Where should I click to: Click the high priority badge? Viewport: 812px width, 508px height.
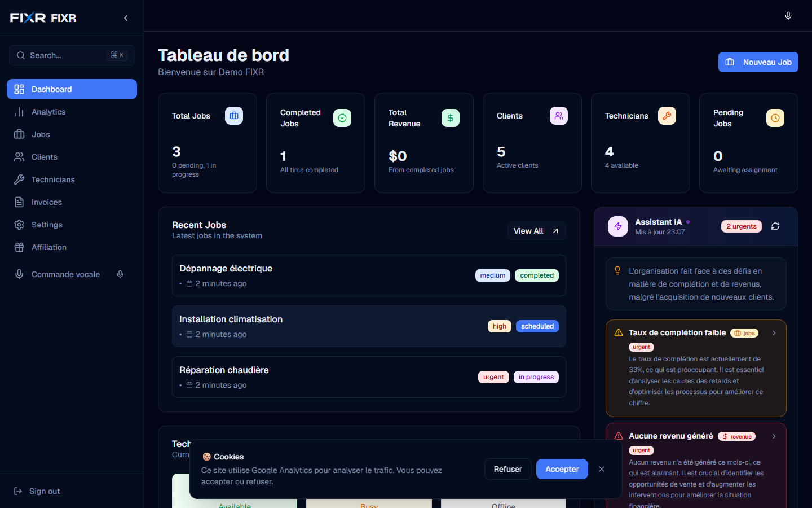pos(500,326)
